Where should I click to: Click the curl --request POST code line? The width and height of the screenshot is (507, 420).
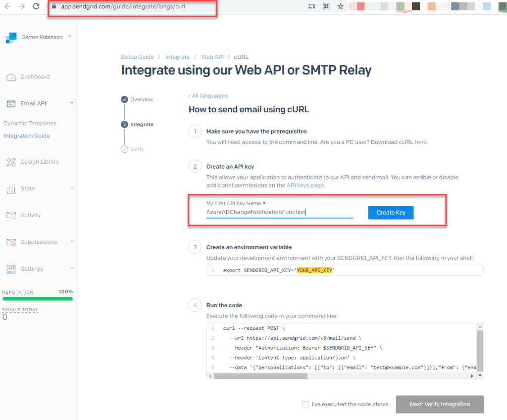pyautogui.click(x=254, y=328)
